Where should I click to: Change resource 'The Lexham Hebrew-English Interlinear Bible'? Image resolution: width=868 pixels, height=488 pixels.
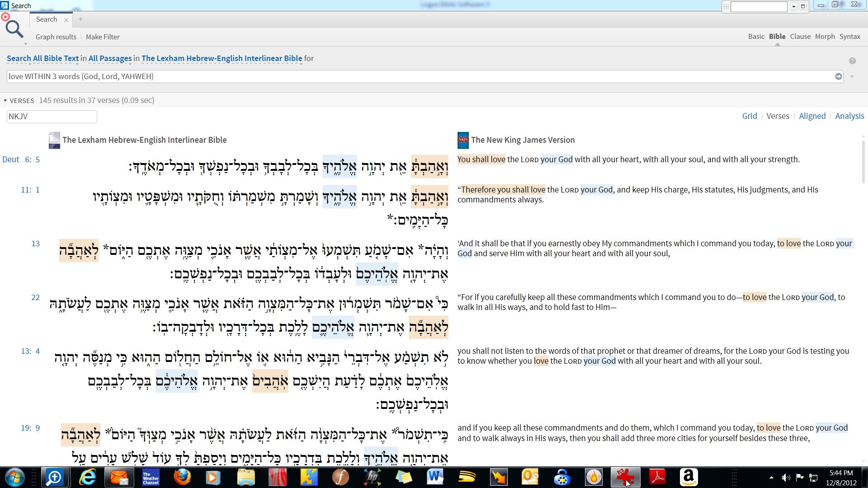[x=222, y=58]
